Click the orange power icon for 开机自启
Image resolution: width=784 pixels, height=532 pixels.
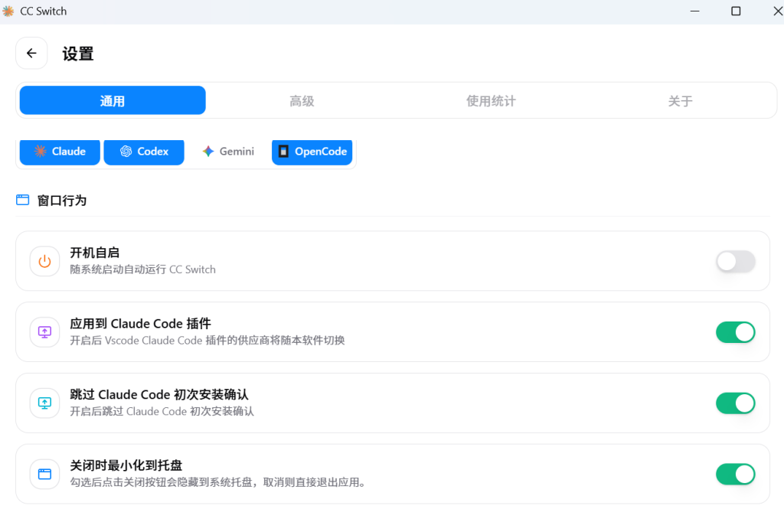(x=44, y=261)
